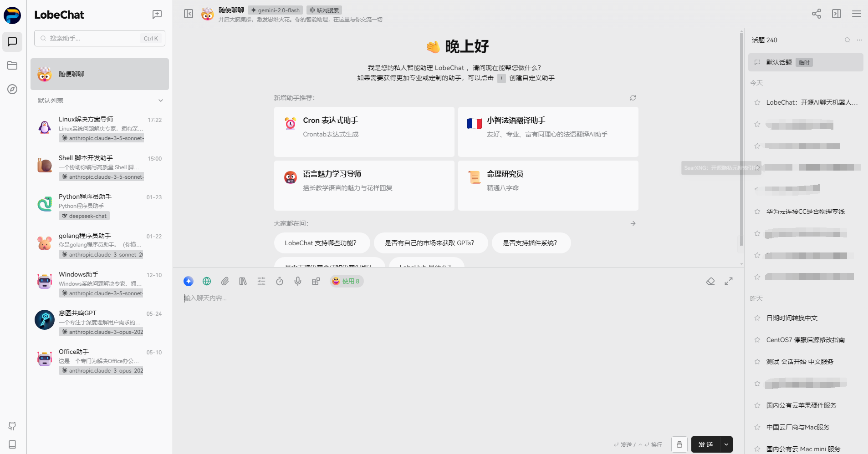
Task: Start voice input with the microphone icon
Action: tap(297, 281)
